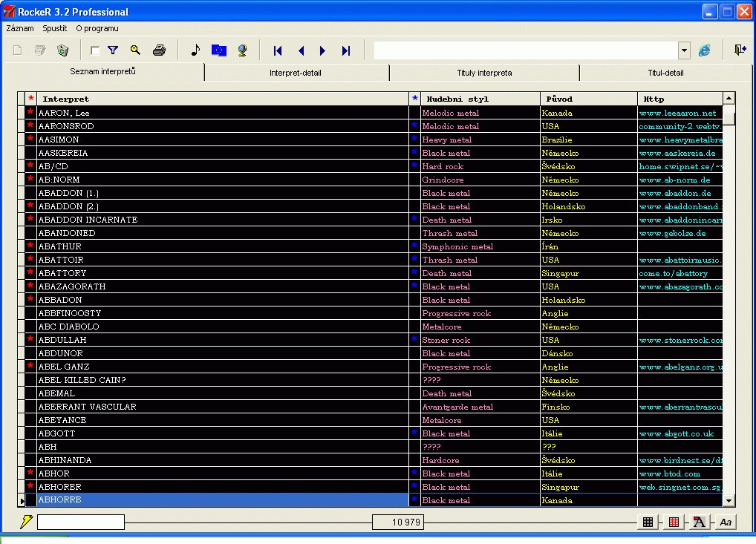Click Symphonic metal style cell
The height and width of the screenshot is (544, 756).
tap(480, 246)
